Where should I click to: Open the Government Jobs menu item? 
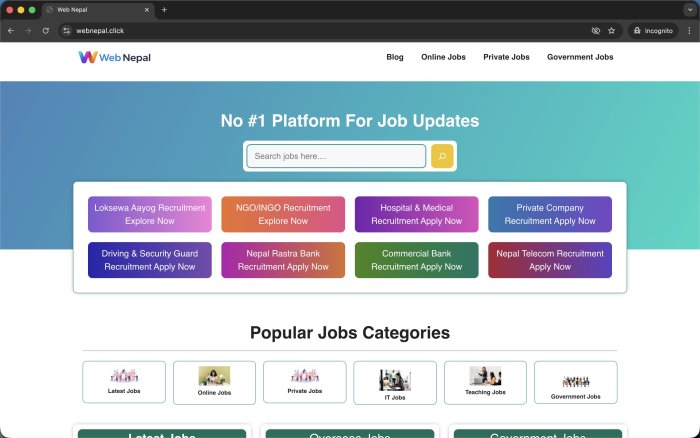[580, 57]
